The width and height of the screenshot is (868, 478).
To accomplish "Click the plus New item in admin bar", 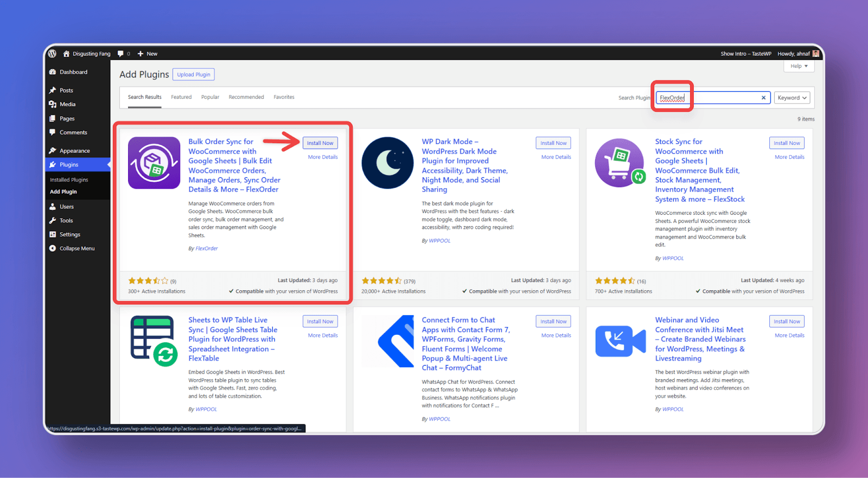I will tap(148, 54).
